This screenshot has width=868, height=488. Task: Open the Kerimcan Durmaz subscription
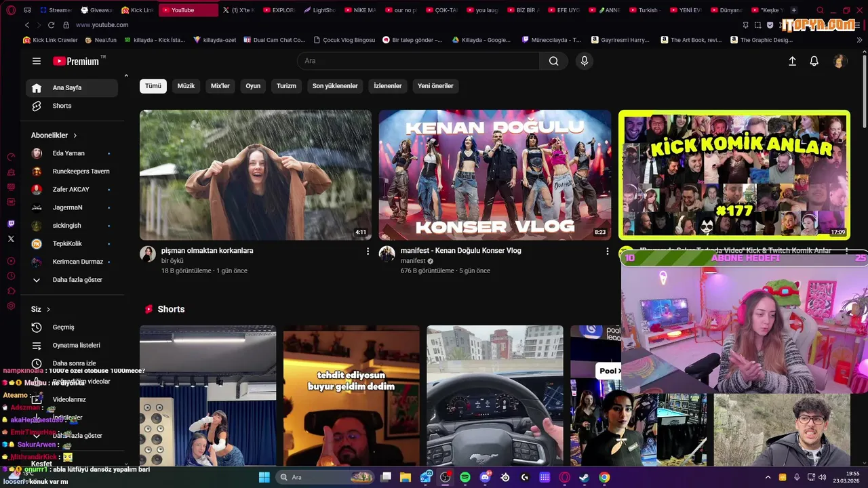coord(72,262)
